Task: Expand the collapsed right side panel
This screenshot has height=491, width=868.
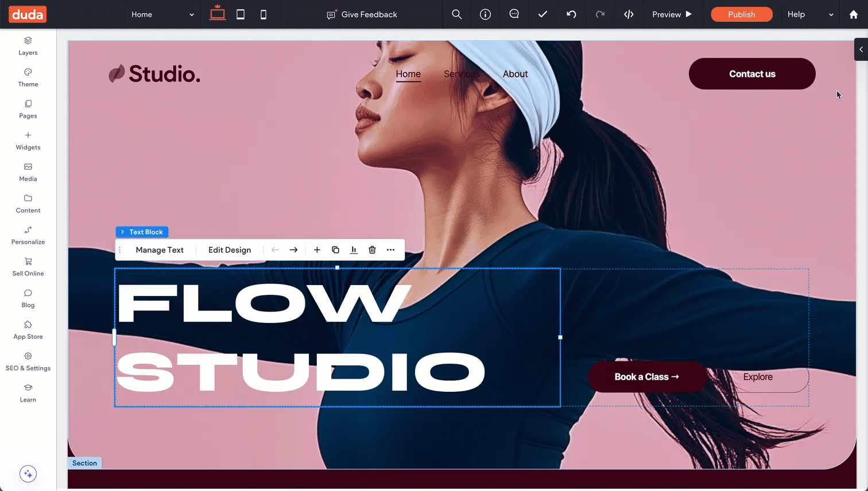Action: click(861, 49)
